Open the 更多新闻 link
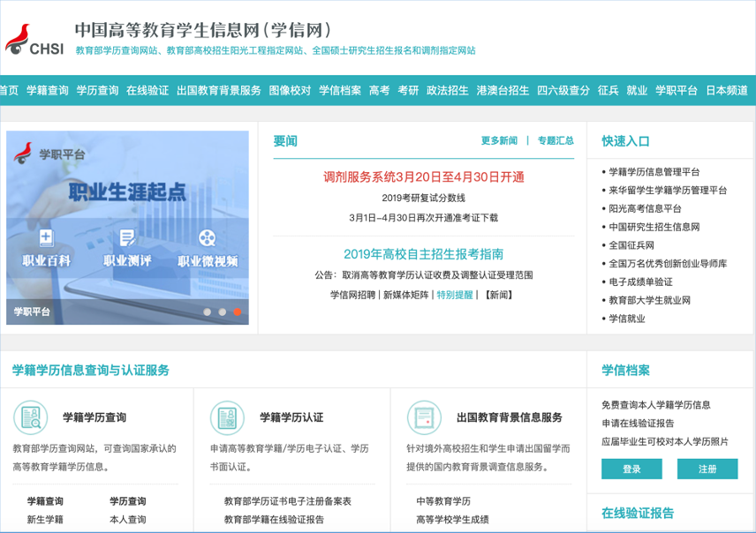Screen dimensions: 756x533 pos(499,140)
